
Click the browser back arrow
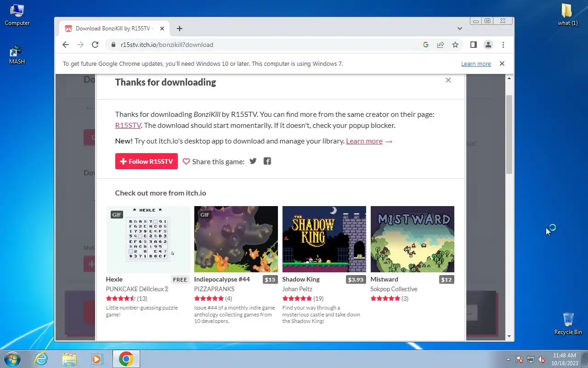coord(66,45)
